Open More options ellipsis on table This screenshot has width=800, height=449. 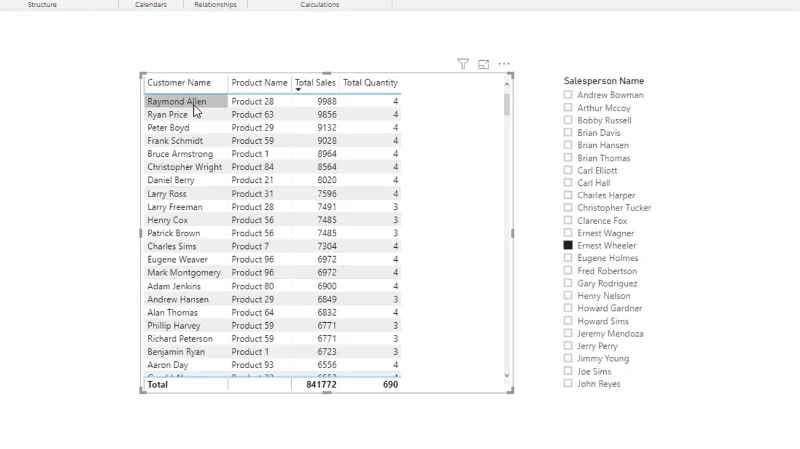coord(504,64)
